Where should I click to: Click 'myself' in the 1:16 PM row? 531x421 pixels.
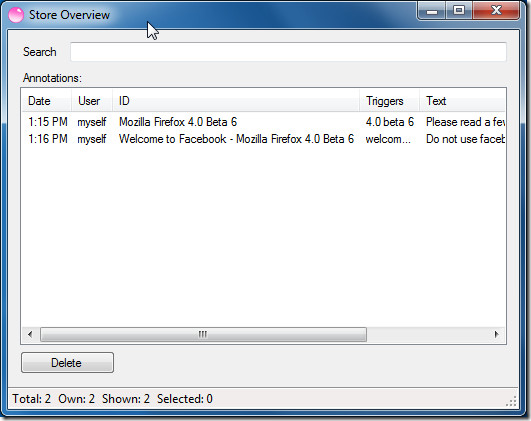tap(92, 139)
